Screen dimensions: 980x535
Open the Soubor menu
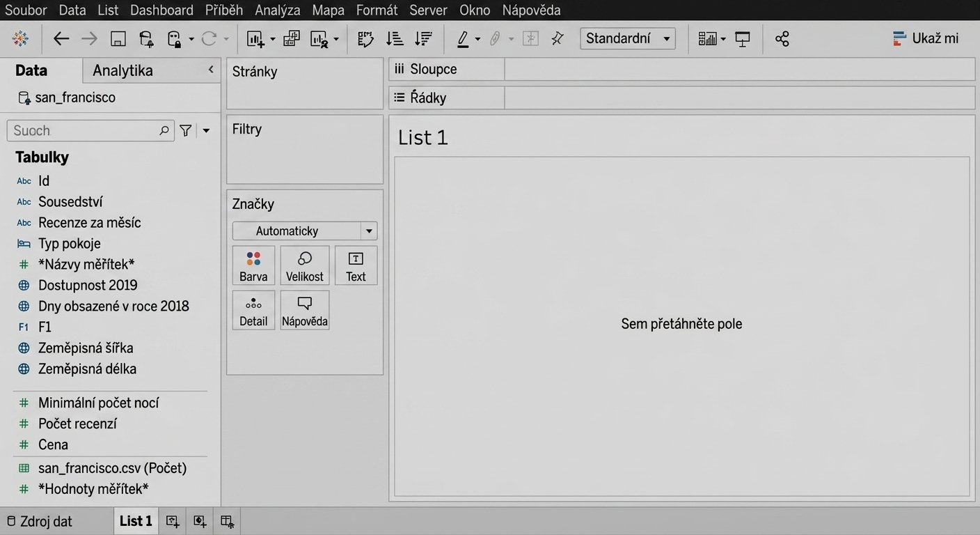26,10
